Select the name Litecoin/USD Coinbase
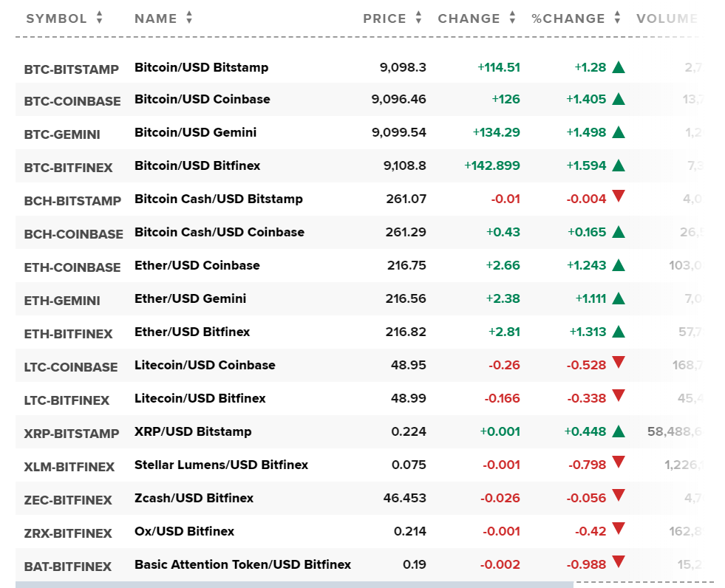The height and width of the screenshot is (588, 725). click(x=205, y=365)
